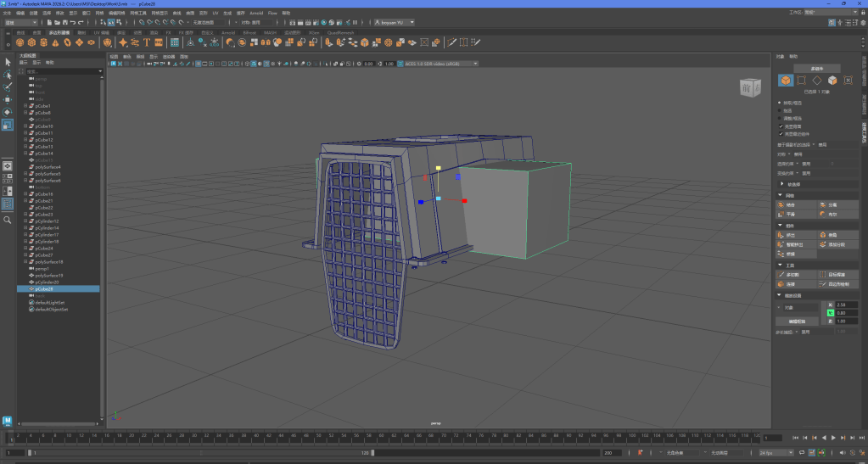Open the search magnifier in left toolbox
This screenshot has width=868, height=464.
(x=8, y=220)
